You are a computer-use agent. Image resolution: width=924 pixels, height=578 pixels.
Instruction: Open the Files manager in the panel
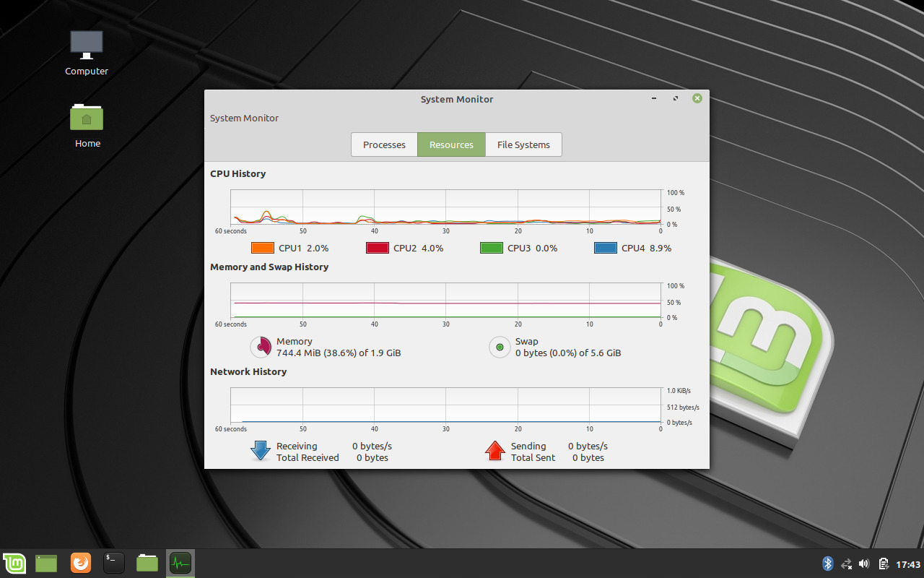click(147, 563)
